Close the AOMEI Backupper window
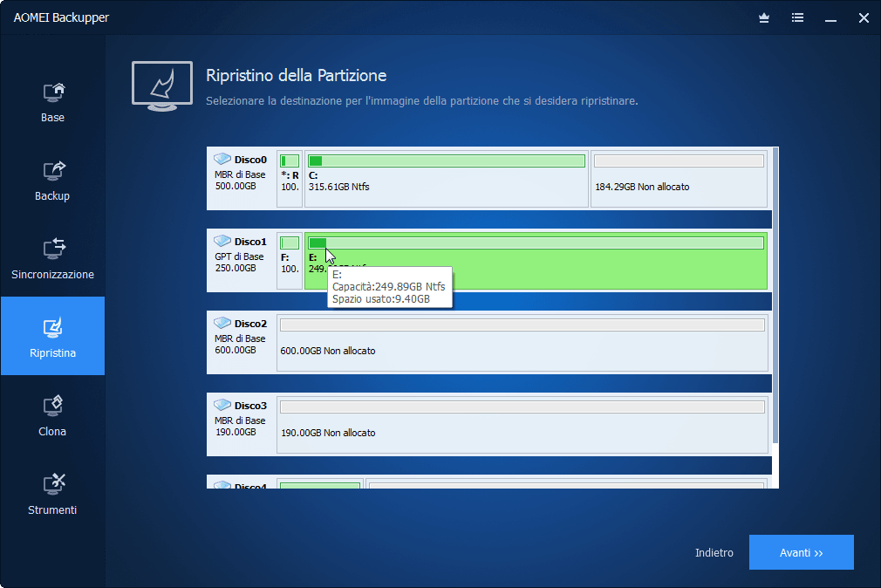The width and height of the screenshot is (881, 588). point(864,18)
